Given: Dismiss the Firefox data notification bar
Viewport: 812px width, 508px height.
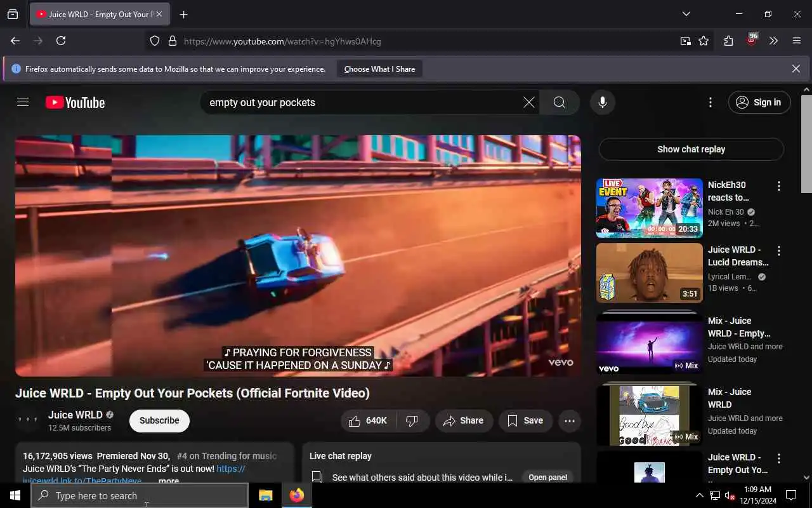Looking at the screenshot, I should pos(796,69).
